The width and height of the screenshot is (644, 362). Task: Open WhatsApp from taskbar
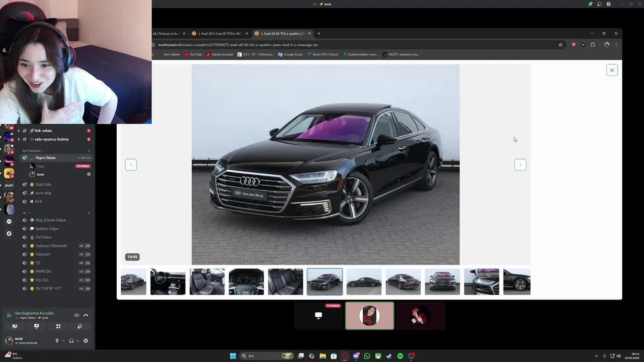367,356
